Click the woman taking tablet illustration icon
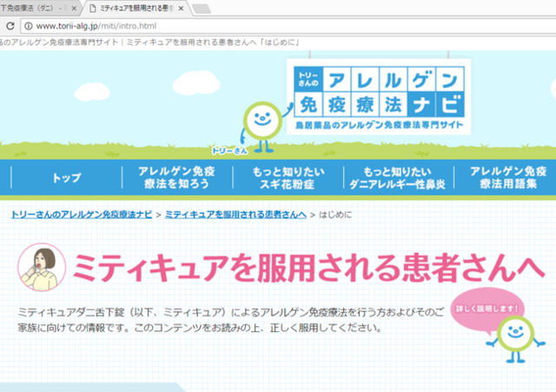The image size is (556, 392). 42,267
